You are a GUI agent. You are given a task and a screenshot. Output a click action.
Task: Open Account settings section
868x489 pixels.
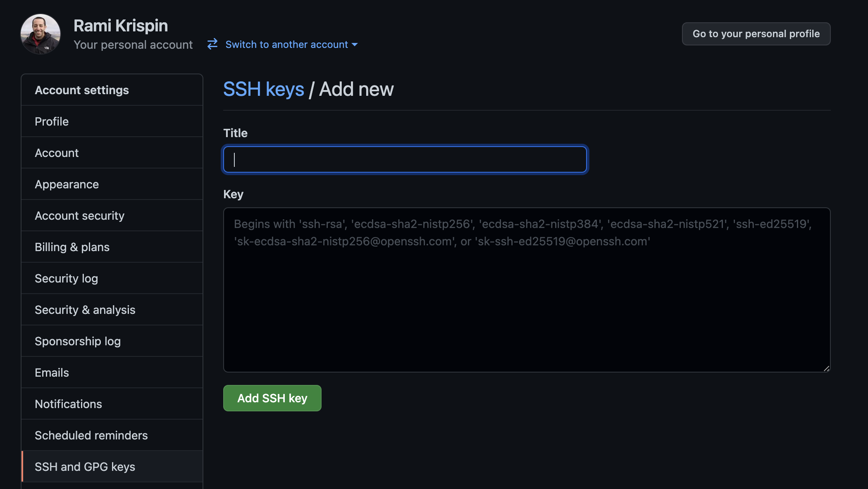click(x=81, y=90)
